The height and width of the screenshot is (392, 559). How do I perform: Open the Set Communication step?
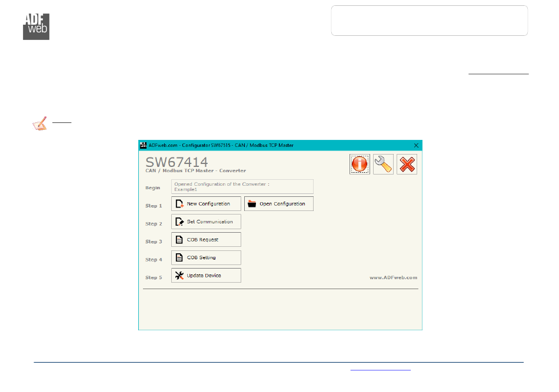[x=206, y=222]
